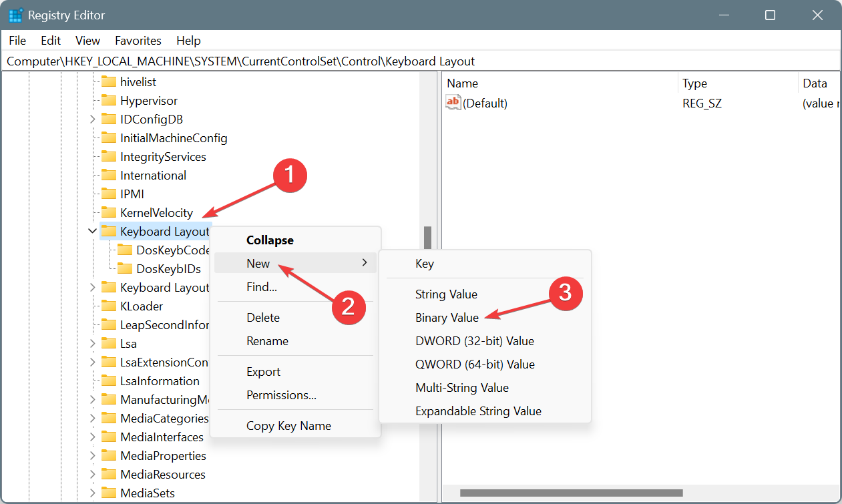
Task: Select the KLoader folder icon
Action: 109,306
